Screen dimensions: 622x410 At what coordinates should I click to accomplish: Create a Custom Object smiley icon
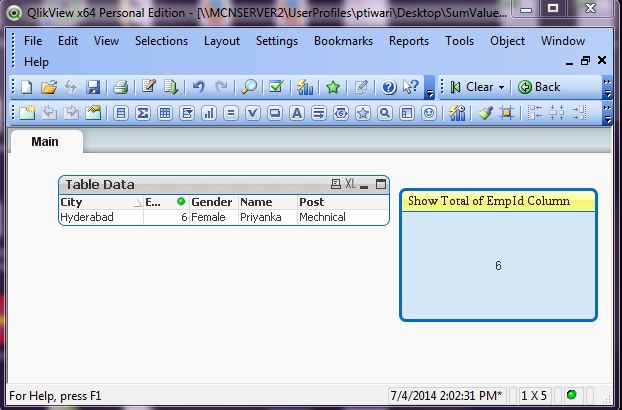tap(429, 113)
